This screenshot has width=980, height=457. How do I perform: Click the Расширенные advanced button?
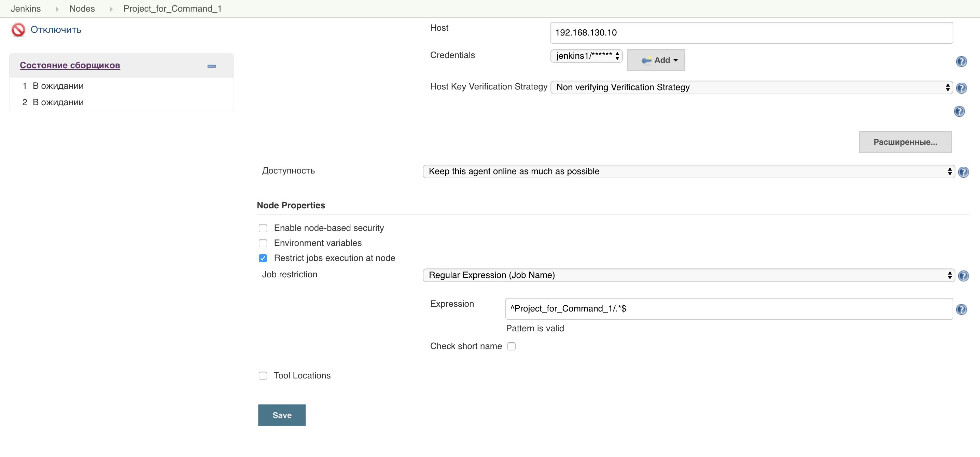coord(905,142)
